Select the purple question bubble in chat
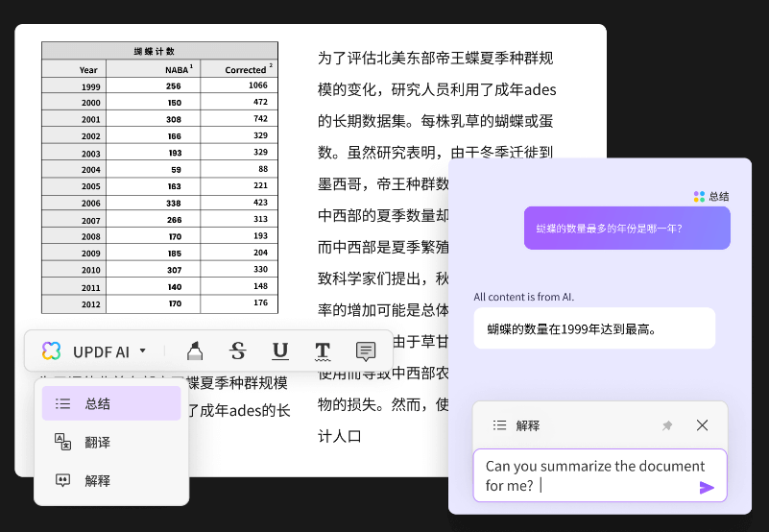 [627, 229]
